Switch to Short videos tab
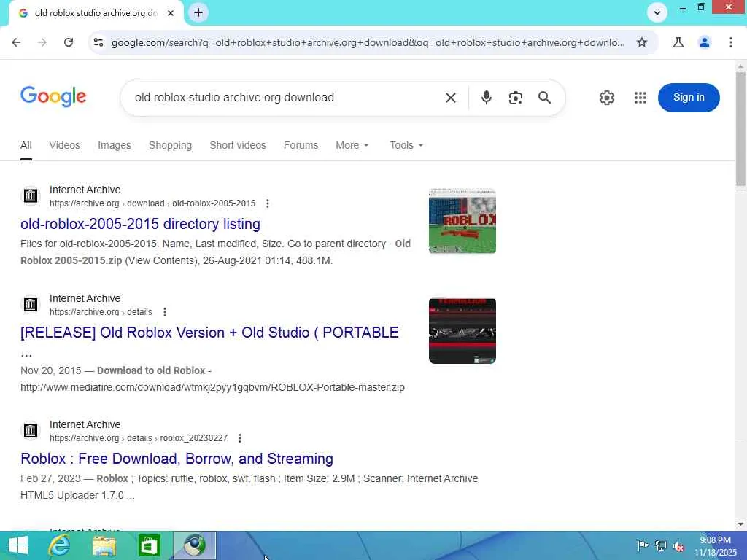 click(x=238, y=145)
